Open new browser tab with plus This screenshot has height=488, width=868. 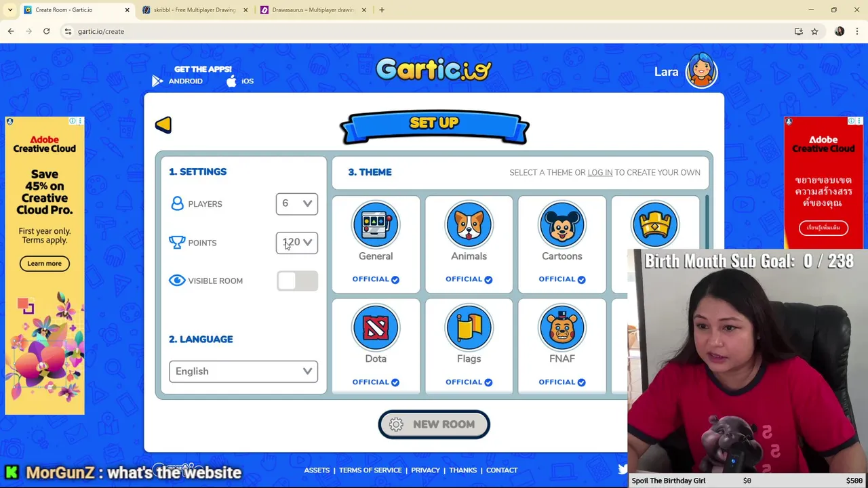(382, 10)
